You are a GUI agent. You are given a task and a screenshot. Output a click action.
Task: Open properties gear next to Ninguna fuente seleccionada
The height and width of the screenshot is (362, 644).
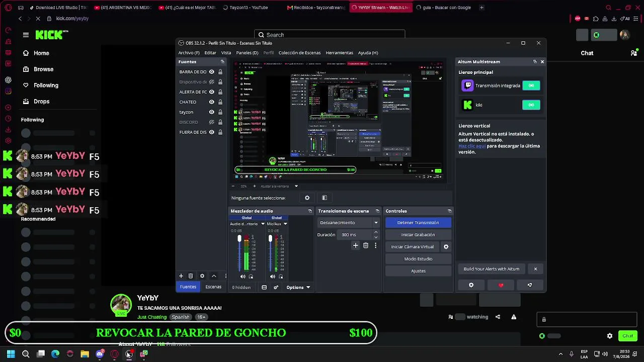pos(307,198)
